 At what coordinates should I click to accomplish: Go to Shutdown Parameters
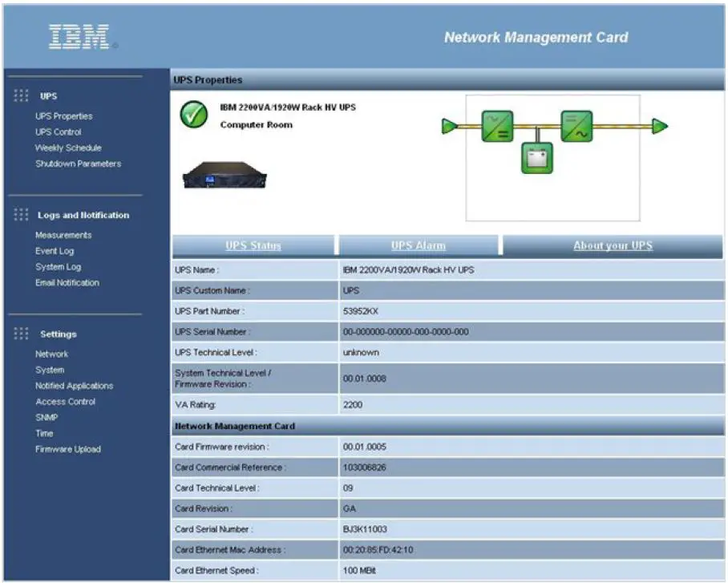78,164
